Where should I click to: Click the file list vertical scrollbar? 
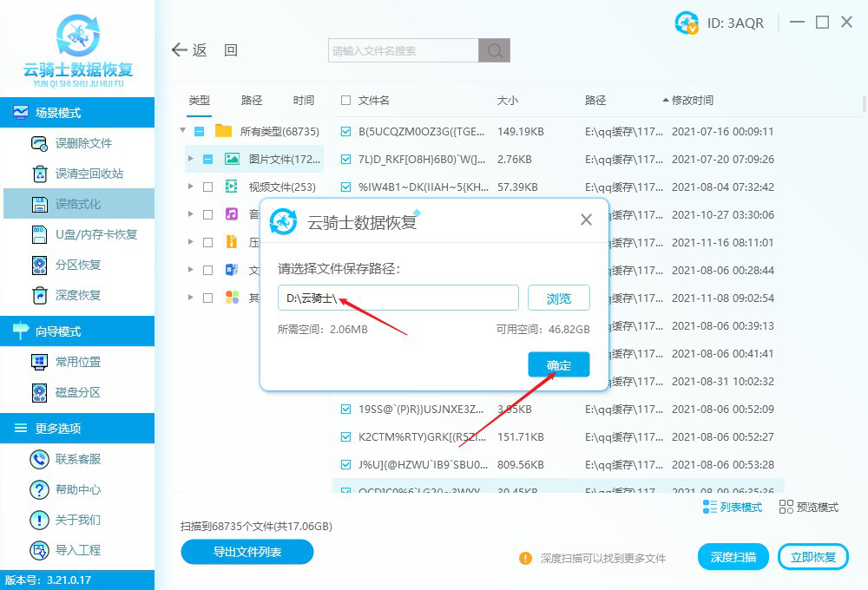pos(865,105)
